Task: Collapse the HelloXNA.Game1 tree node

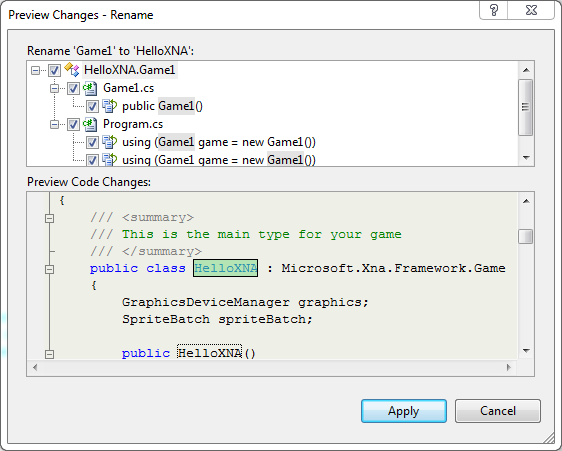Action: click(x=35, y=70)
